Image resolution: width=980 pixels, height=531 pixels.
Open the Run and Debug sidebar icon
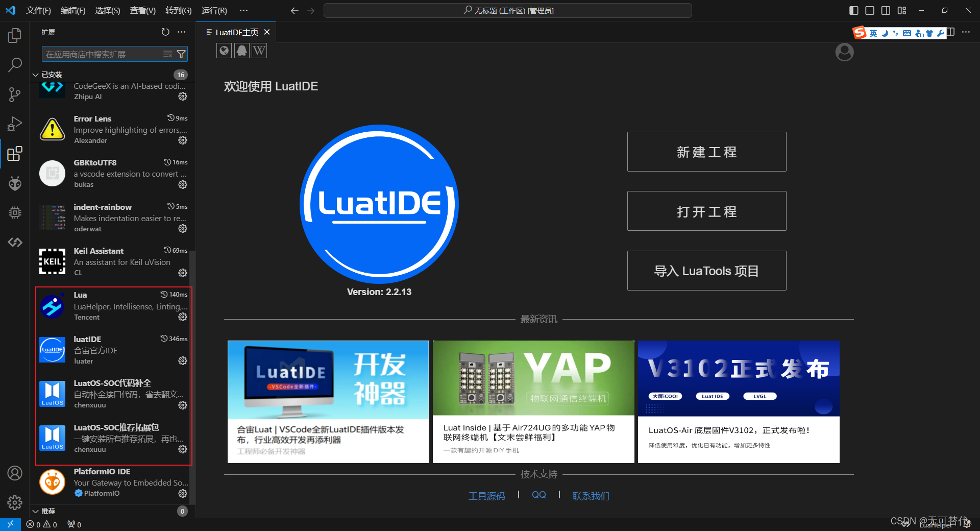[x=15, y=124]
